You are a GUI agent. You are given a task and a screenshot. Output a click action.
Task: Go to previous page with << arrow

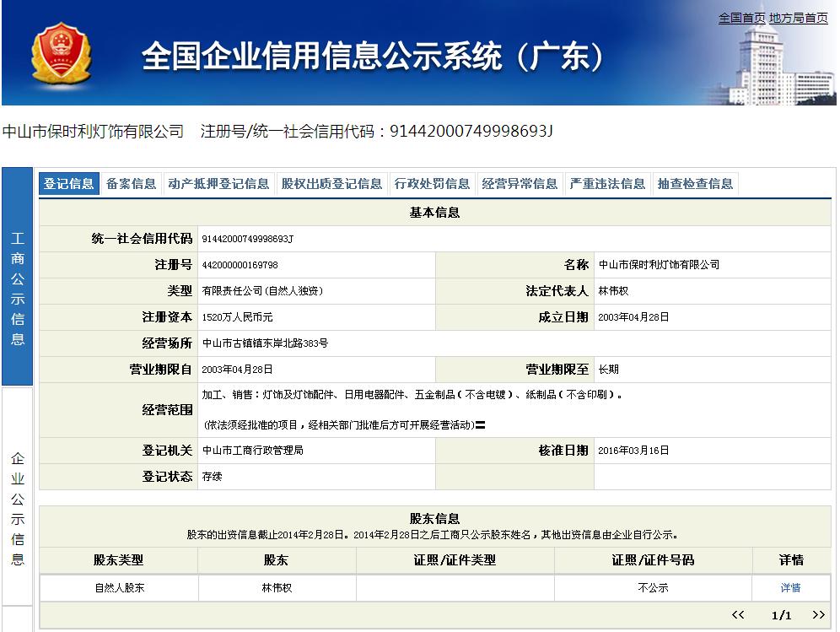coord(738,614)
